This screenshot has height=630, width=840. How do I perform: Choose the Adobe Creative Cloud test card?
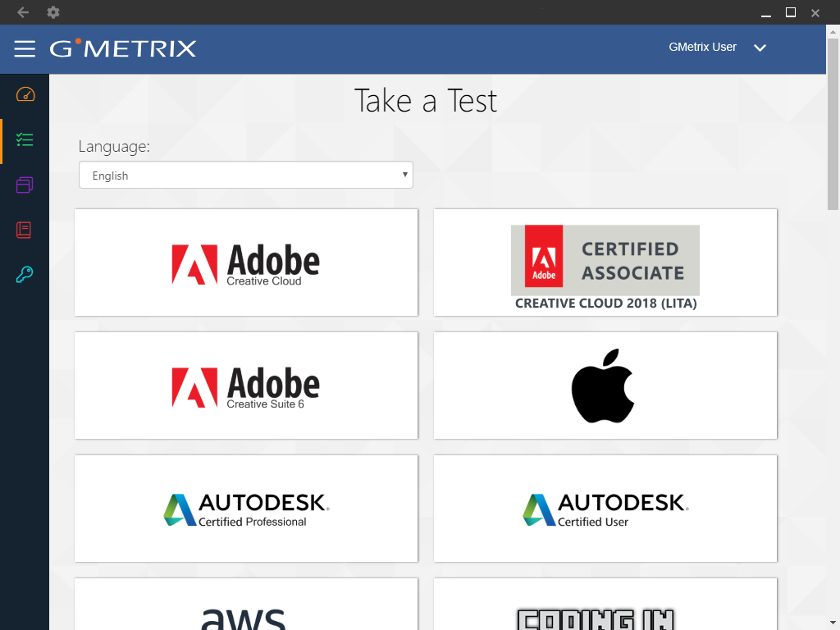click(246, 262)
